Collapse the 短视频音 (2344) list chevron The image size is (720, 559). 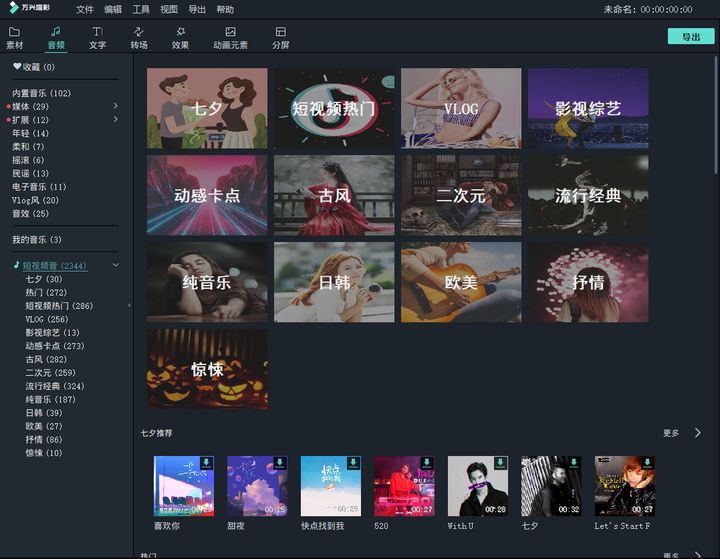tap(116, 265)
